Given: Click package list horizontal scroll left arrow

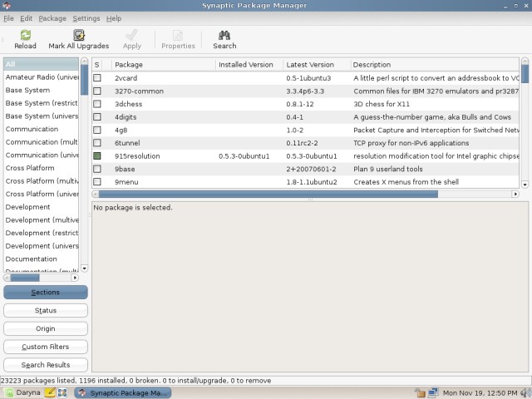Looking at the screenshot, I should coord(96,194).
